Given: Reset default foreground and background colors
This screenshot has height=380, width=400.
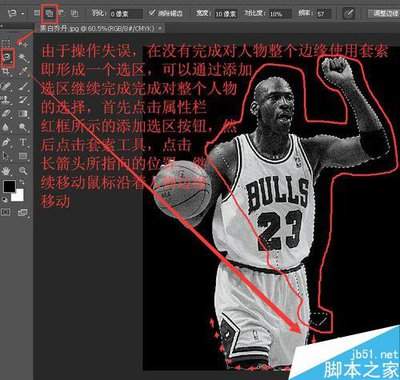Looking at the screenshot, I should [5, 200].
